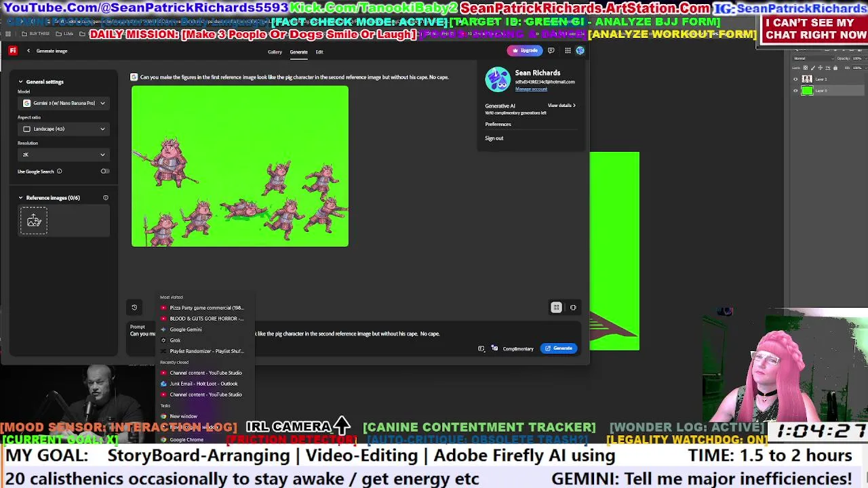Switch to the Gallery tab
The height and width of the screenshot is (488, 868).
pos(275,52)
